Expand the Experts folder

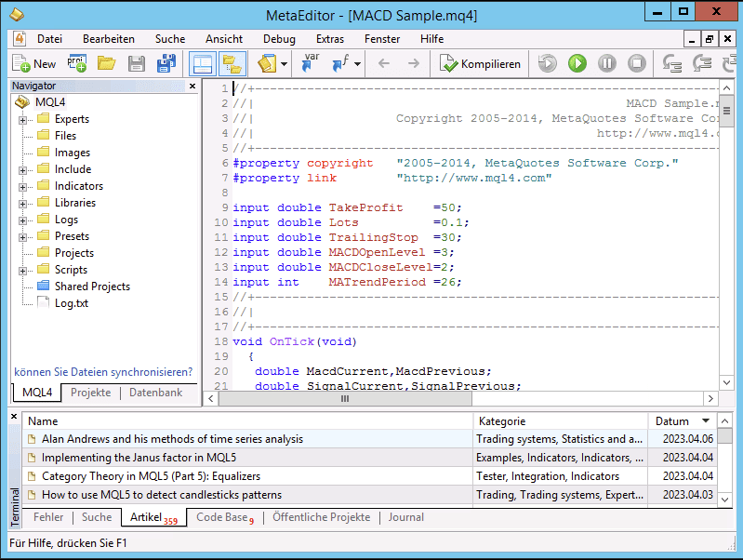(22, 120)
